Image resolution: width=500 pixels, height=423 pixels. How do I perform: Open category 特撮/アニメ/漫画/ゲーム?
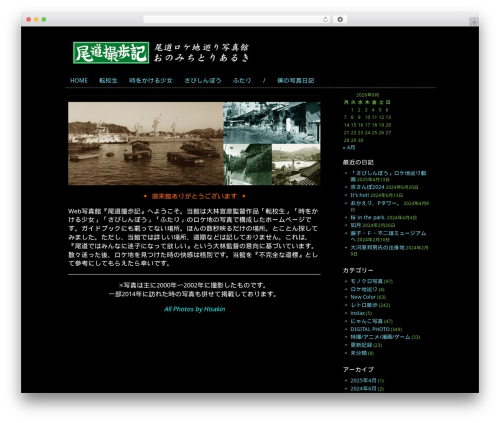(380, 337)
